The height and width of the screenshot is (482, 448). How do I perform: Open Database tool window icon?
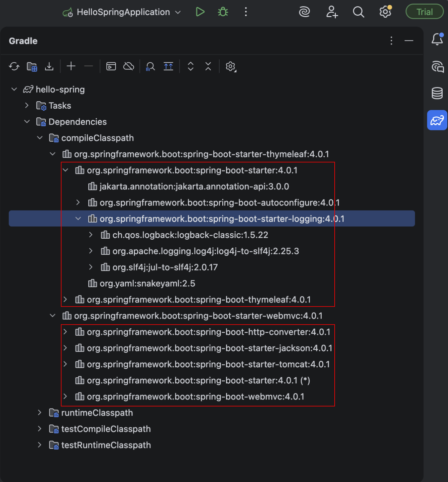[437, 93]
